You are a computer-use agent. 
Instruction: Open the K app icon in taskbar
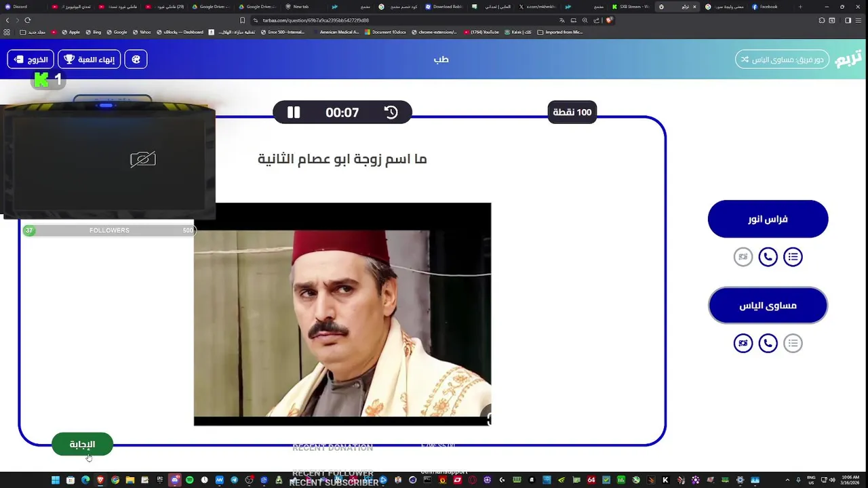665,480
